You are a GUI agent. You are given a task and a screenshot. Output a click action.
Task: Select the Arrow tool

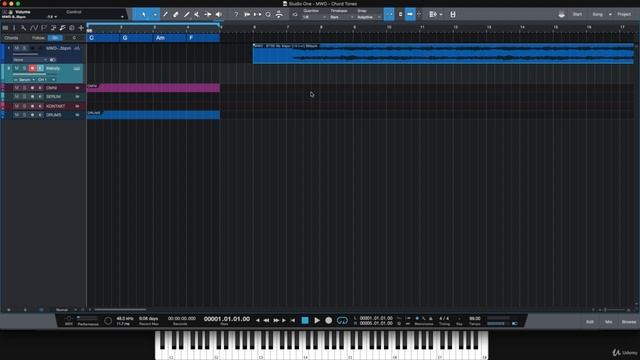pos(144,14)
